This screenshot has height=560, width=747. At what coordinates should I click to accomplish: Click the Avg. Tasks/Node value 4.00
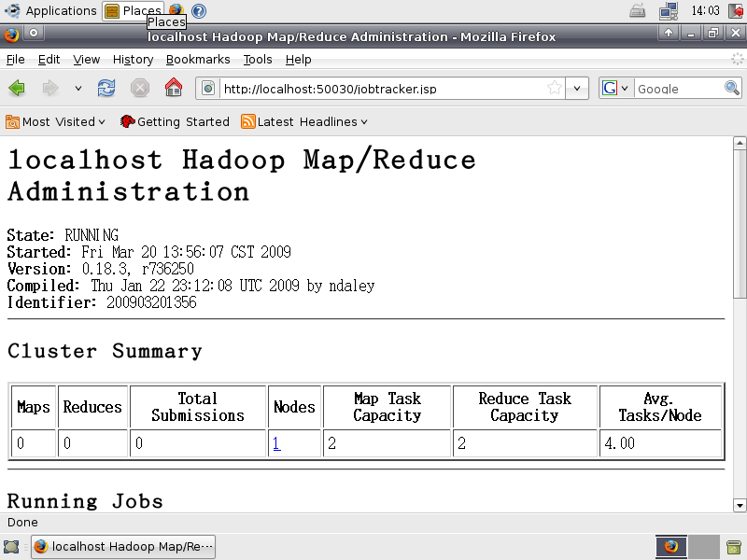[619, 443]
